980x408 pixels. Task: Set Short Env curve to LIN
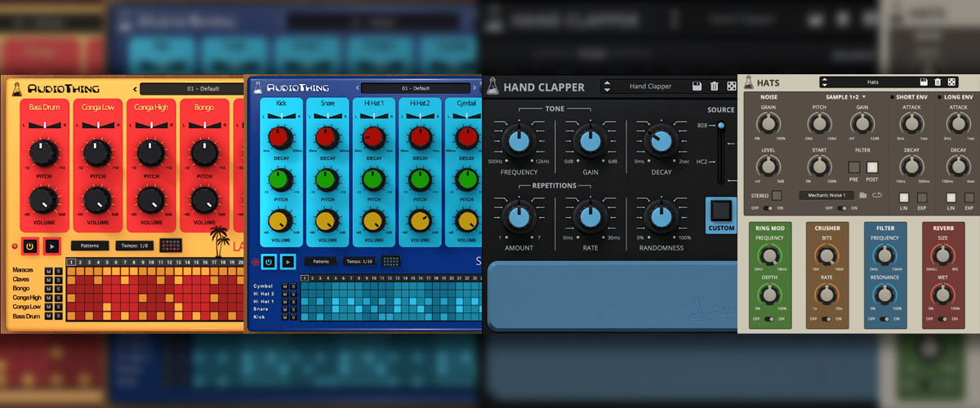[x=904, y=197]
